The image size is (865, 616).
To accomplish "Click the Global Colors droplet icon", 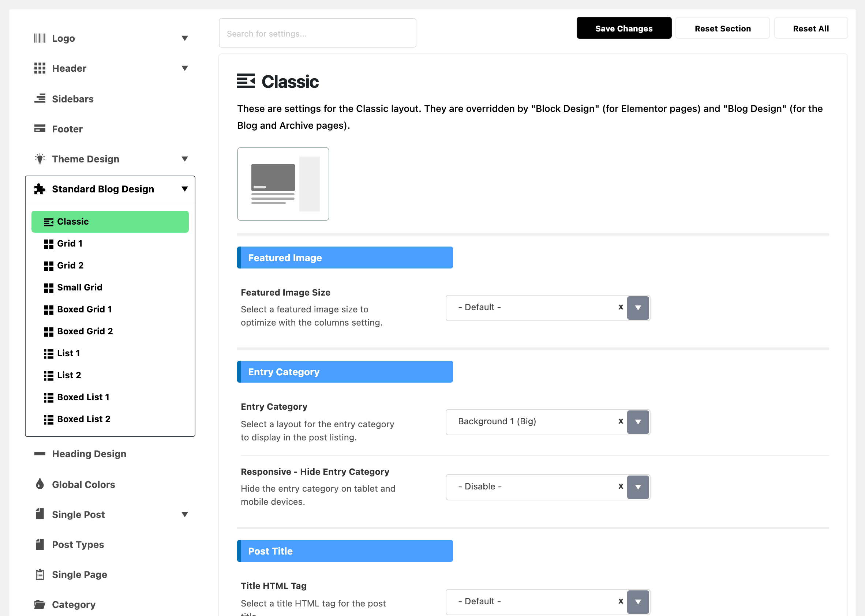I will [40, 484].
